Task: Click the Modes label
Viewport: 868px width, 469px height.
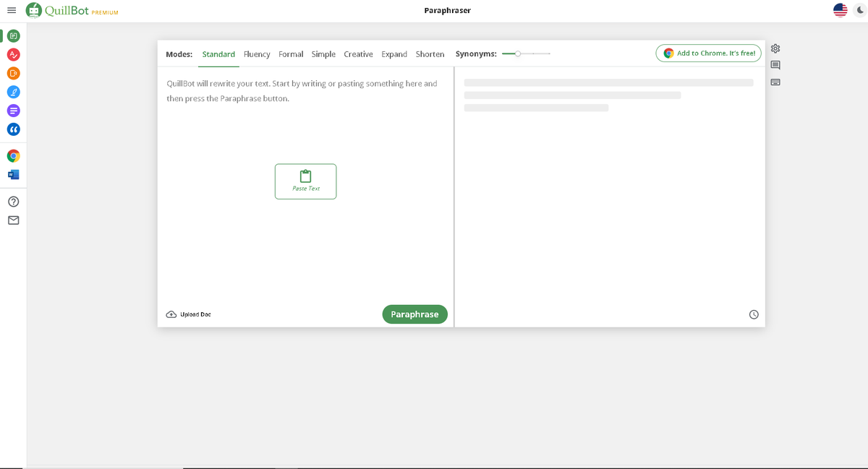Action: (179, 54)
